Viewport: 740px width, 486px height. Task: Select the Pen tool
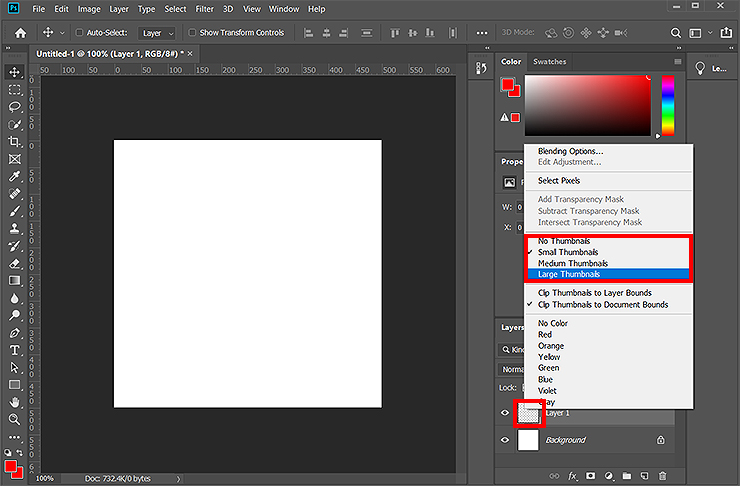click(15, 333)
